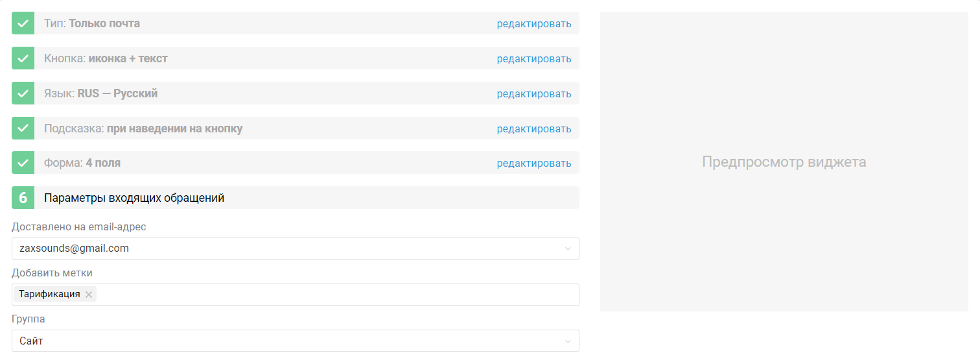Edit the Кнопка: иконка + текст step
This screenshot has height=364, width=980.
point(533,59)
